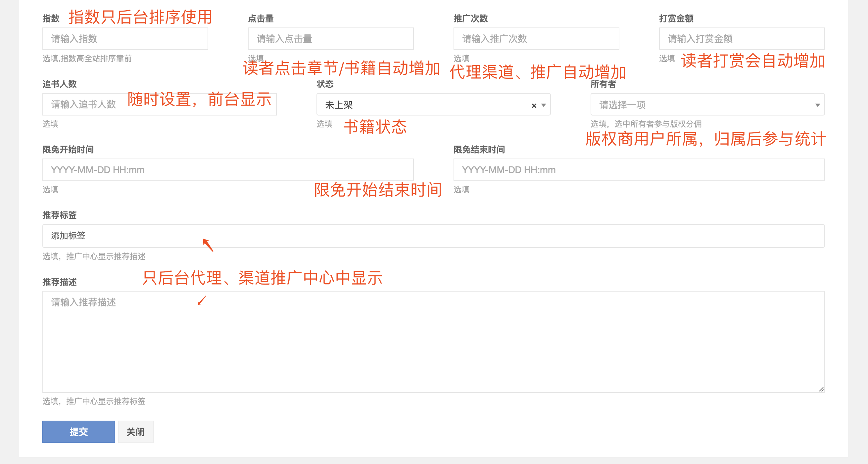The image size is (868, 464).
Task: Open the 状态 dropdown arrow
Action: click(544, 105)
